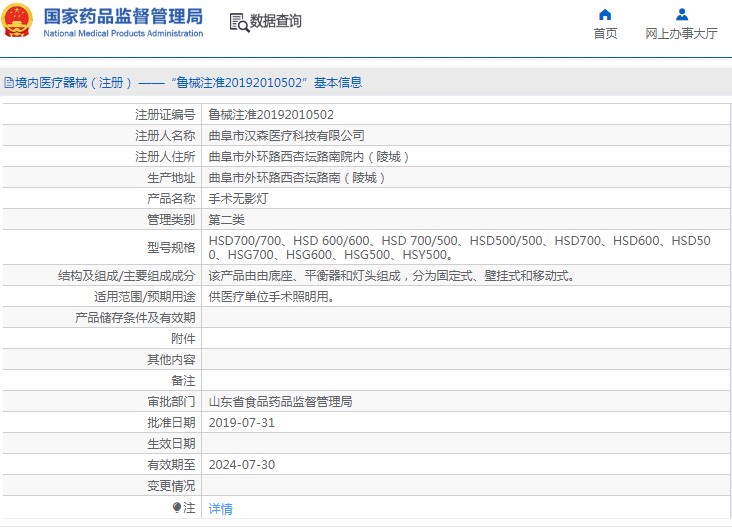Click the 型号规格 label

click(x=171, y=248)
